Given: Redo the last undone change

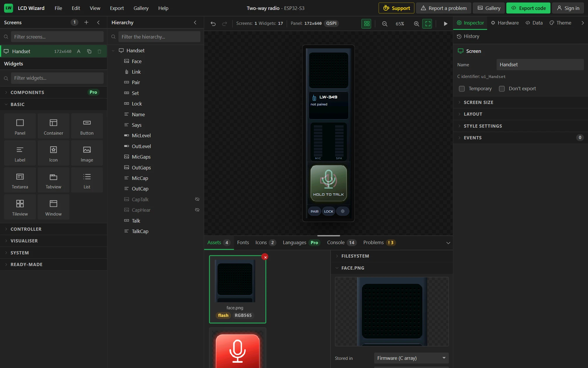Looking at the screenshot, I should click(x=225, y=24).
